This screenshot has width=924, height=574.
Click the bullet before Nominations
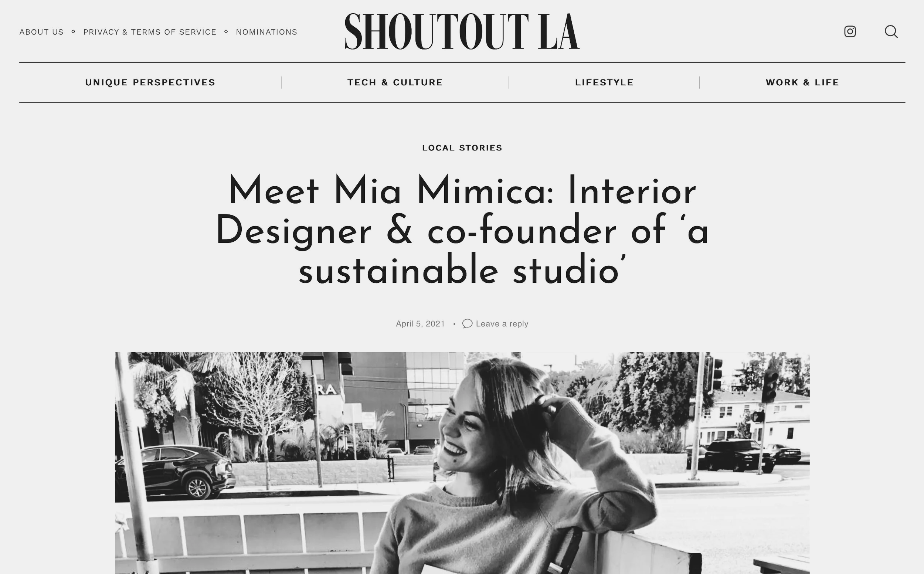pyautogui.click(x=226, y=31)
